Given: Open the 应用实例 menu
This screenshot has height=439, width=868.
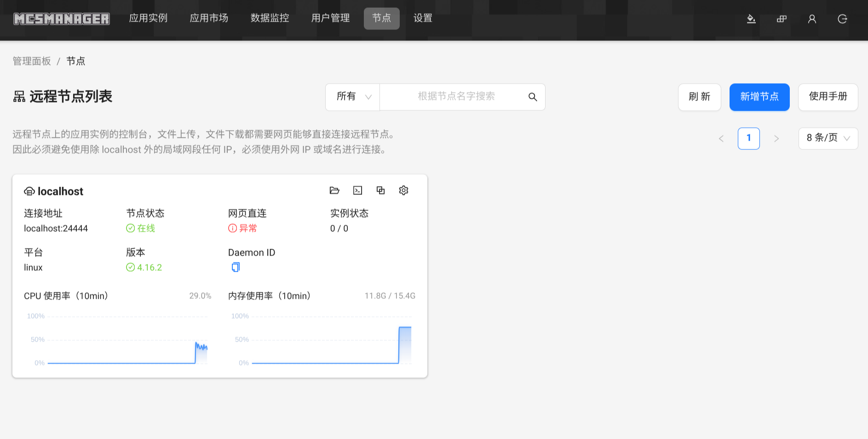Looking at the screenshot, I should (148, 18).
